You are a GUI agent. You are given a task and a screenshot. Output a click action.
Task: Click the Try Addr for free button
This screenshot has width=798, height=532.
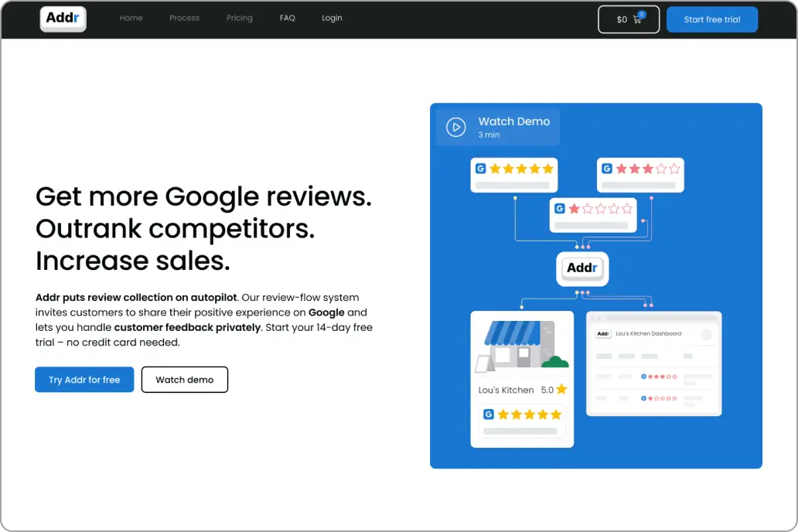[x=84, y=380]
